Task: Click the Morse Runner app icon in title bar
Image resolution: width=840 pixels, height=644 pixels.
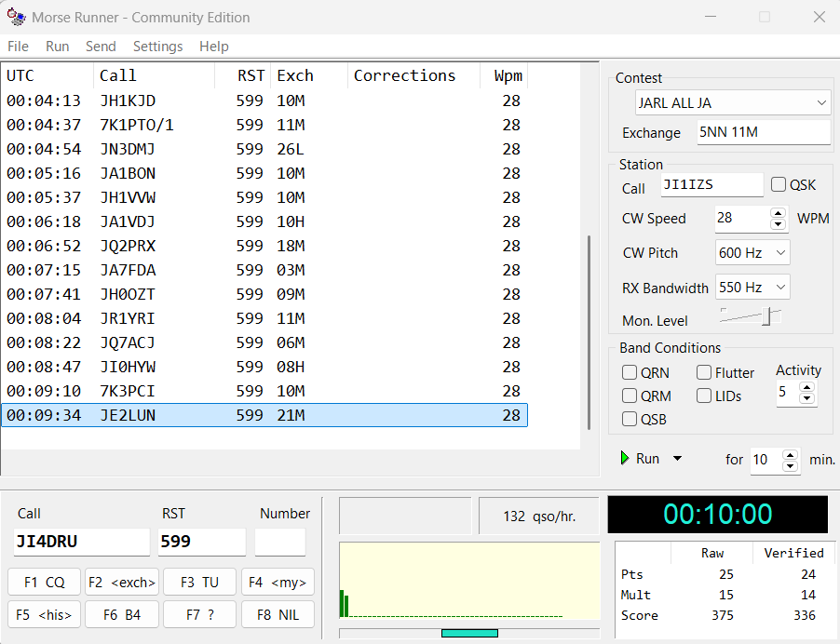Action: click(x=16, y=17)
